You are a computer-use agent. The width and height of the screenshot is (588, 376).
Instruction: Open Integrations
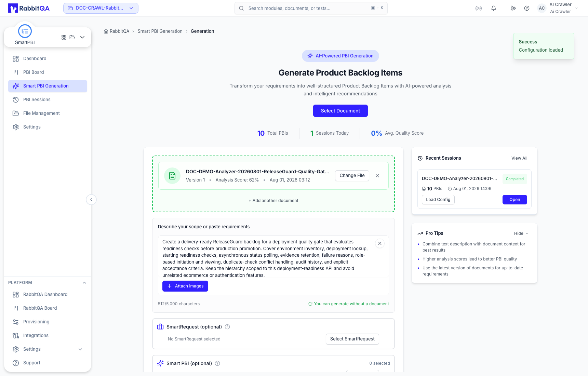coord(48,336)
